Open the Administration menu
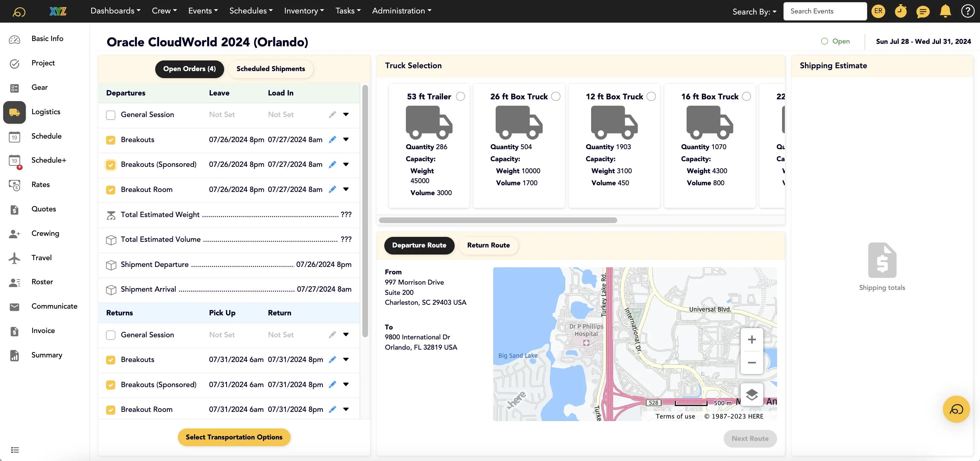 (401, 11)
